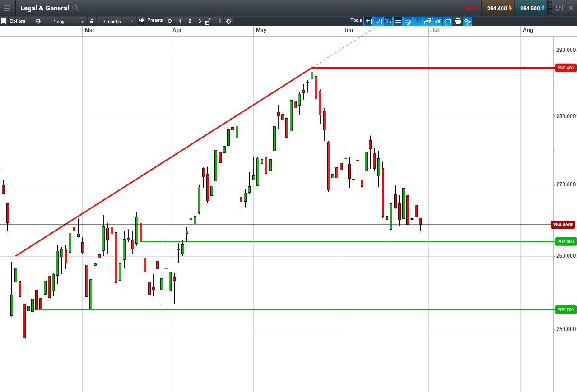Open the overlapping windows tool
577x392 pixels.
(428, 21)
